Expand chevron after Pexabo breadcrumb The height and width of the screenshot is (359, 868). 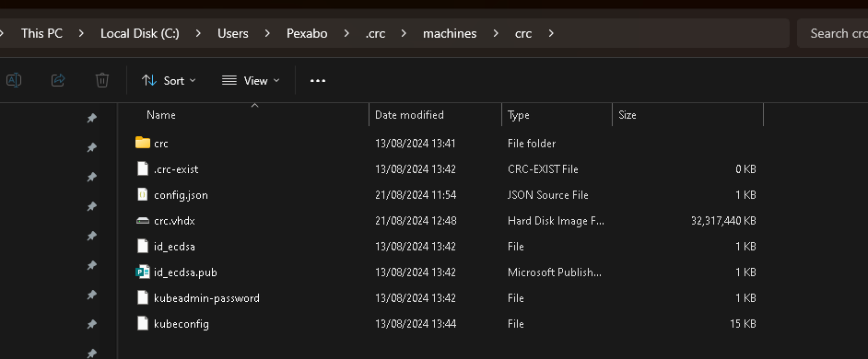tap(346, 33)
